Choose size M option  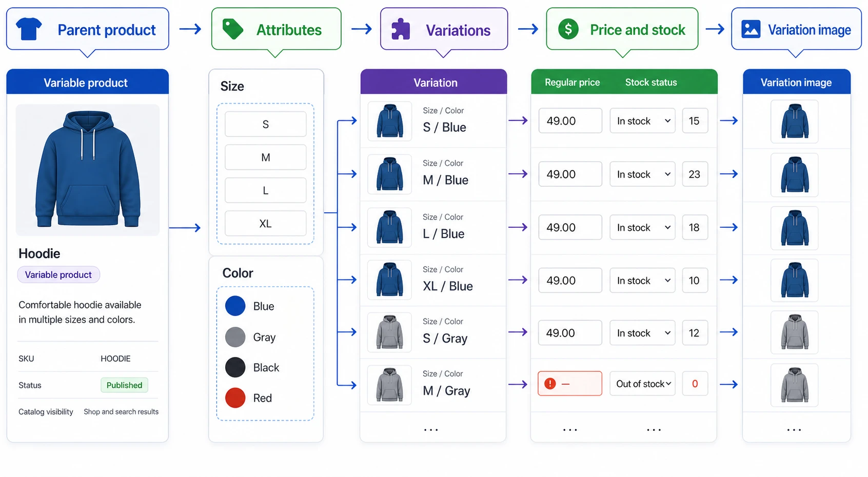[265, 157]
